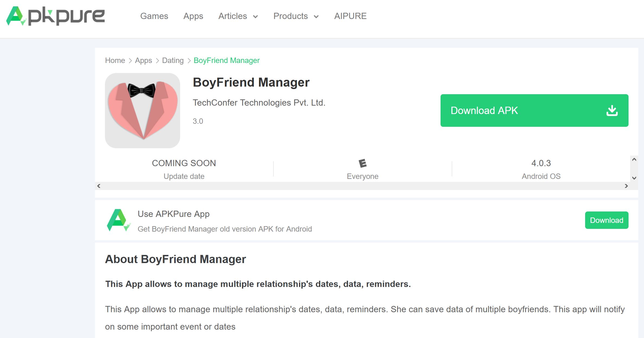Click the scroll left arrow on horizontal scrollbar
Screen dimensions: 644x338
coord(99,186)
